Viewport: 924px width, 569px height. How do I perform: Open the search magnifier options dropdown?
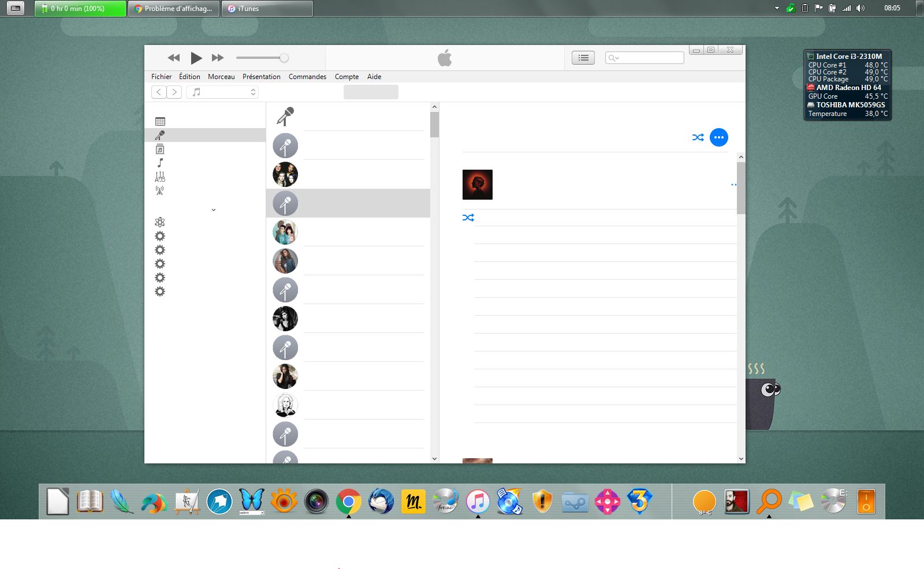click(x=613, y=58)
